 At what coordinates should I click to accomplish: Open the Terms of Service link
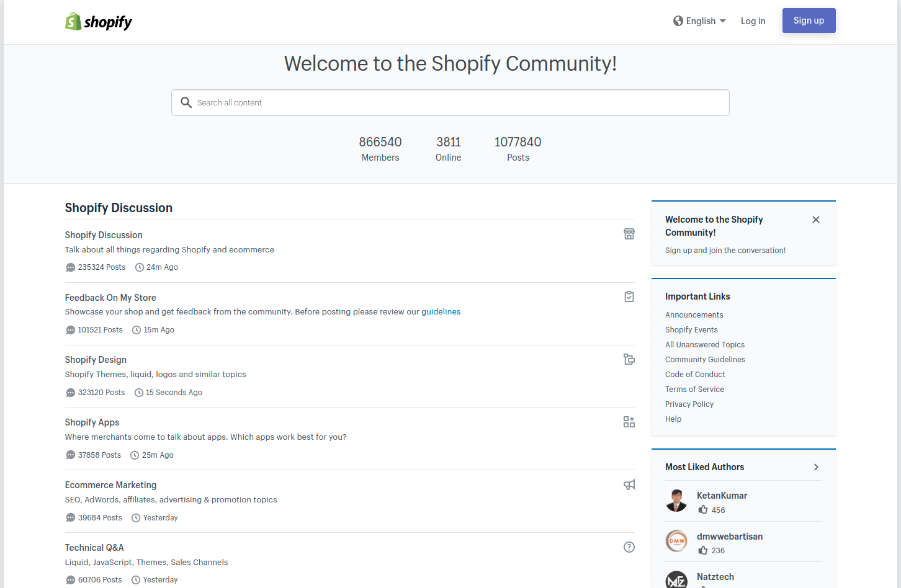click(x=694, y=390)
